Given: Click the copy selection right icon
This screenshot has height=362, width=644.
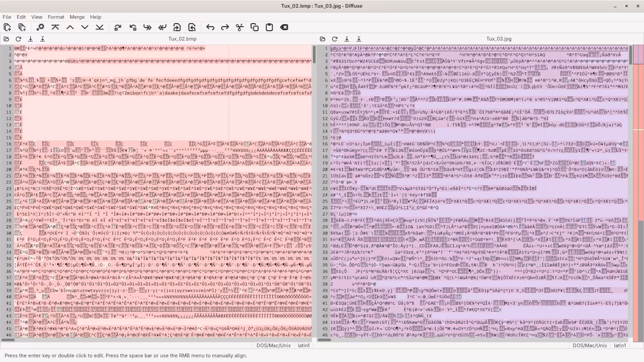Looking at the screenshot, I should [118, 27].
